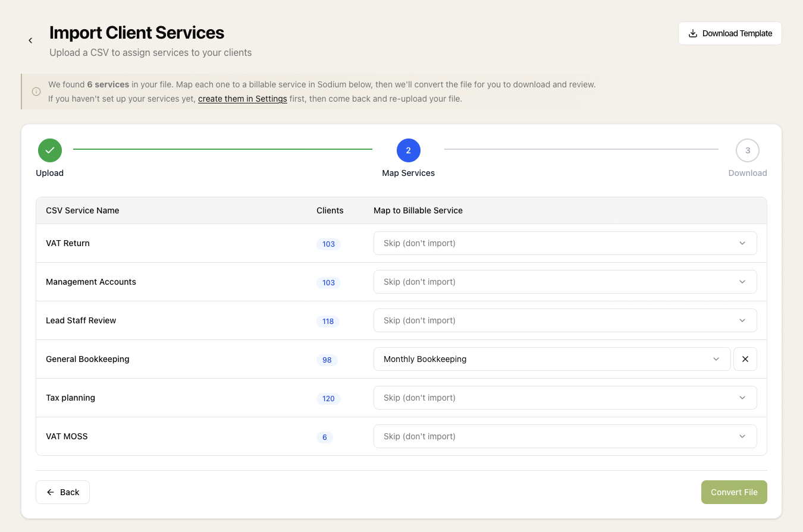This screenshot has height=532, width=803.
Task: Click the 118 clients badge
Action: pyautogui.click(x=328, y=321)
